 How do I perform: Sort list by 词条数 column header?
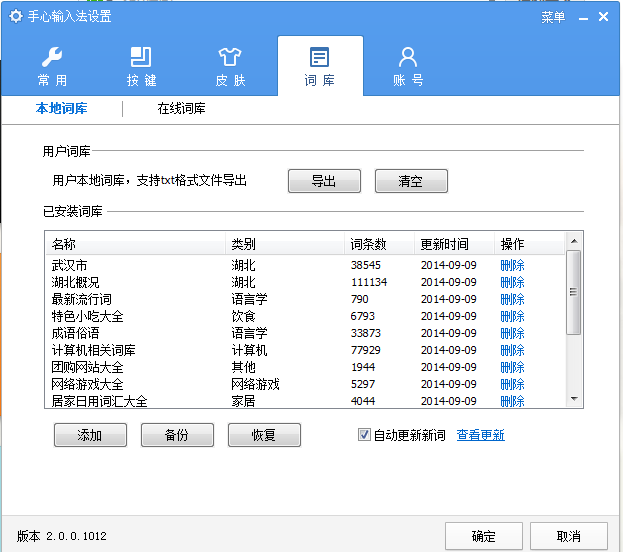point(368,244)
